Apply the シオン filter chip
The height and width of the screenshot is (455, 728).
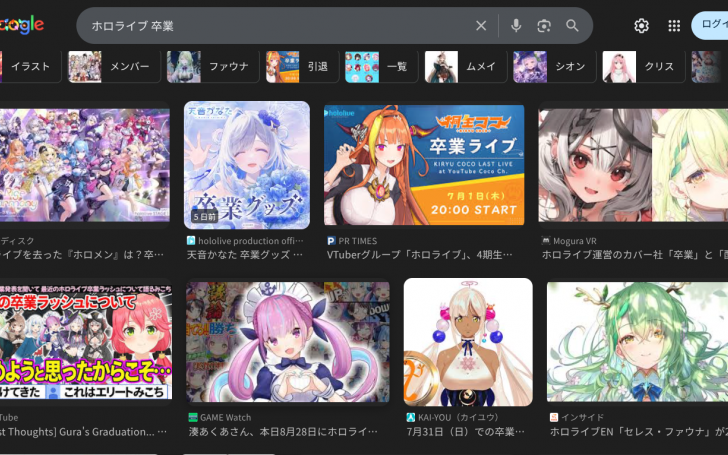(x=553, y=67)
